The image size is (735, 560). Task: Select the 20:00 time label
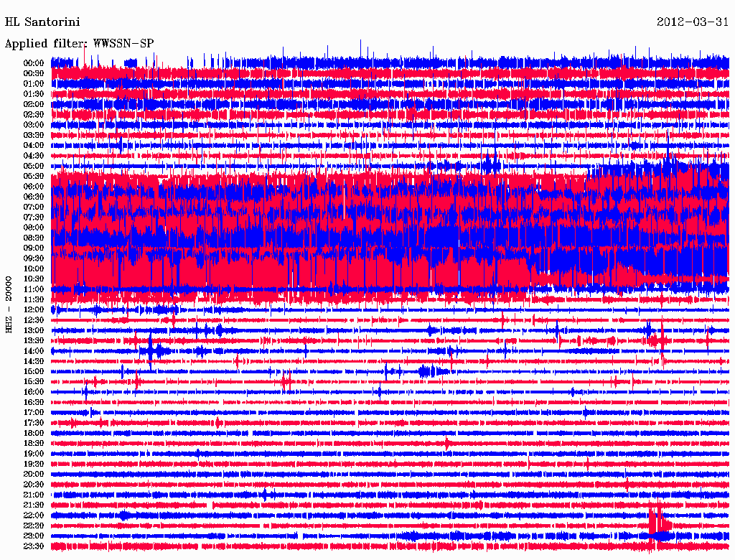click(34, 474)
